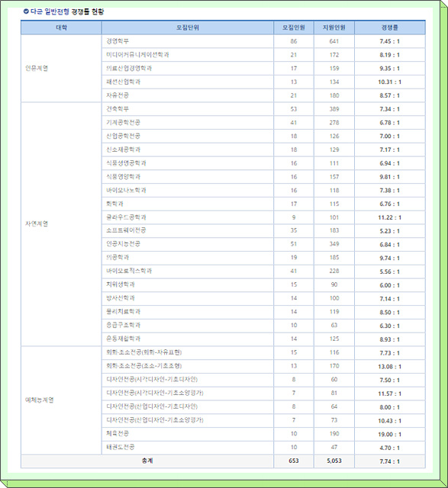
Task: Click the '디자인전공(산업디자인-기초소양평가)' row name
Action: coord(155,420)
